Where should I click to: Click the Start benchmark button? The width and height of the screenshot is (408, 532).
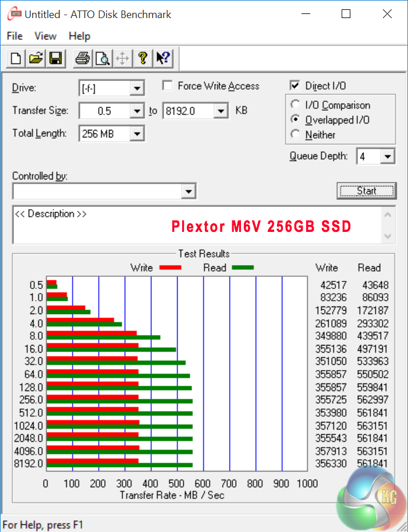[367, 191]
